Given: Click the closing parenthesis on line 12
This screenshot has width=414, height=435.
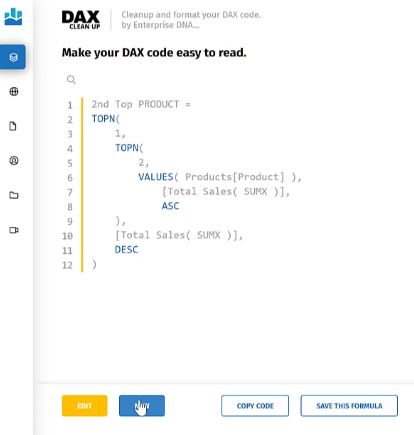Looking at the screenshot, I should click(94, 265).
